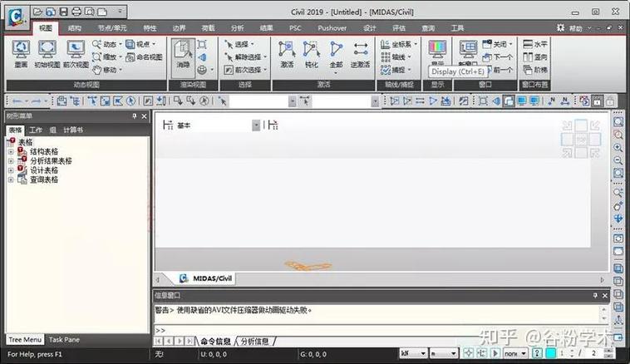Switch to 分析信息 message tab
Viewport: 630px width, 364px height.
tap(254, 342)
